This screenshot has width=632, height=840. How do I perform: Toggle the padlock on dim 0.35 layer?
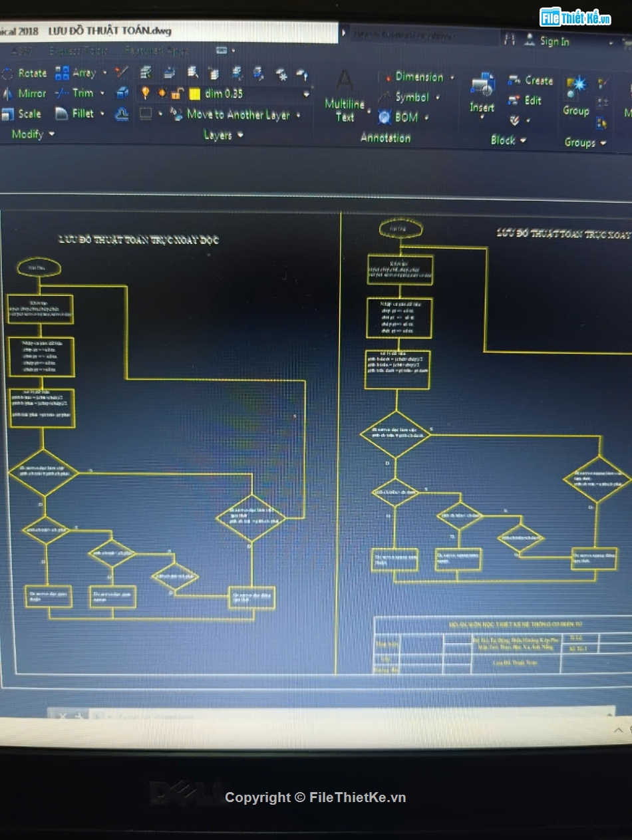click(x=178, y=93)
